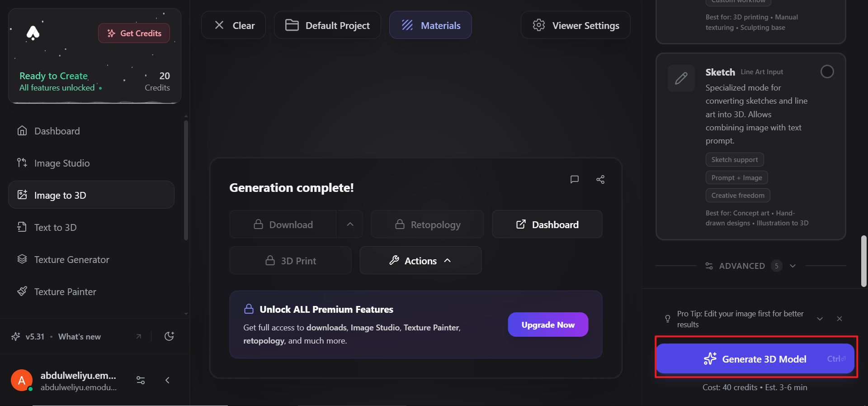This screenshot has height=406, width=868.
Task: Click Generate 3D Model button
Action: [x=755, y=359]
